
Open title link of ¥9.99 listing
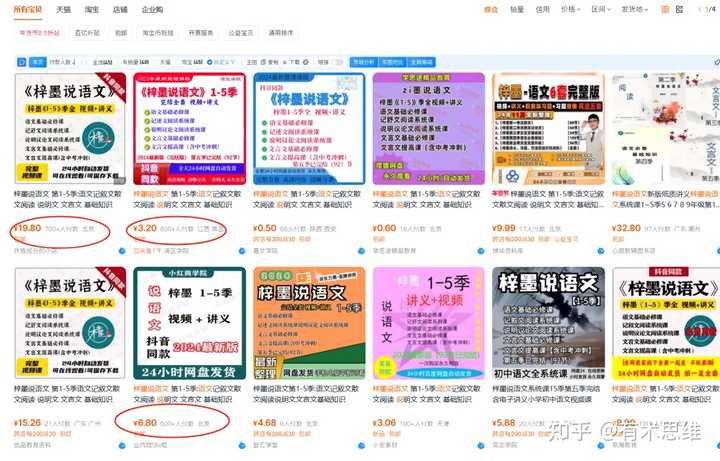click(x=548, y=199)
